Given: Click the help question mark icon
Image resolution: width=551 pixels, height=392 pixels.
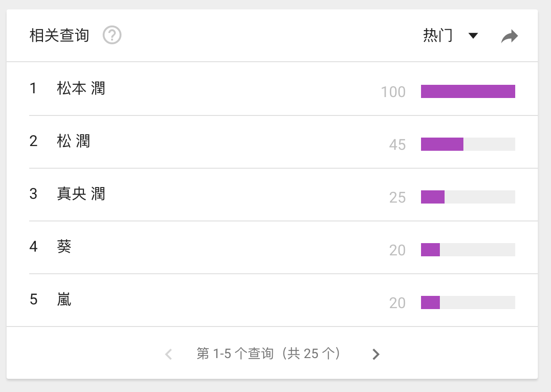Looking at the screenshot, I should pos(112,35).
